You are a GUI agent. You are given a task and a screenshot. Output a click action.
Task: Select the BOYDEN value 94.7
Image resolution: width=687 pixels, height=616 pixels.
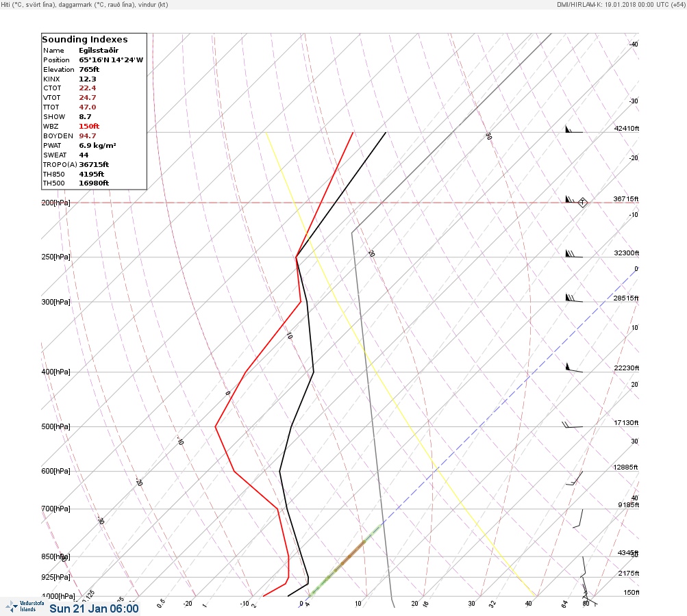(87, 136)
